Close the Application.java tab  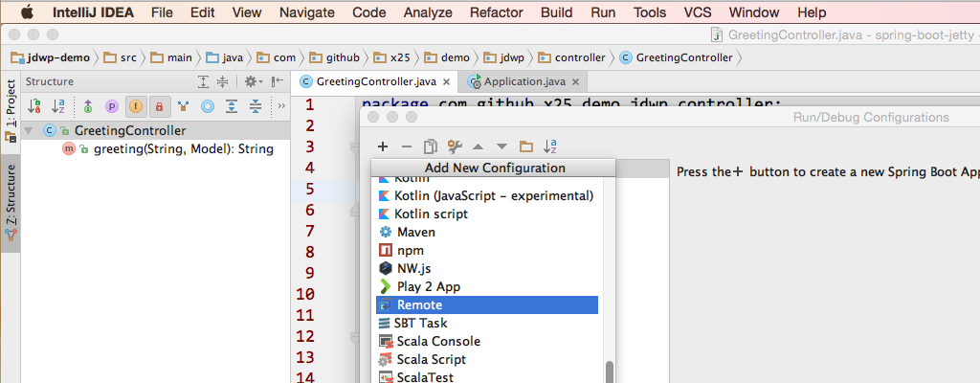coord(575,82)
